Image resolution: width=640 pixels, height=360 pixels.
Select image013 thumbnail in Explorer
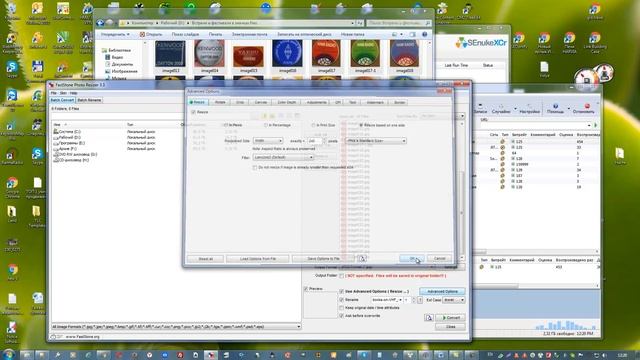tap(170, 56)
